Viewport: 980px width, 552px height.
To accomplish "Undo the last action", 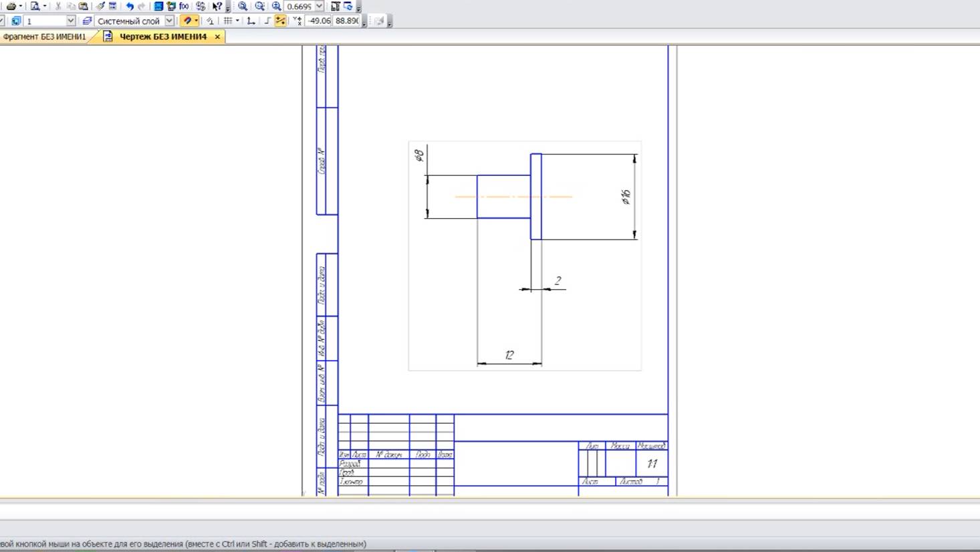I will click(130, 6).
